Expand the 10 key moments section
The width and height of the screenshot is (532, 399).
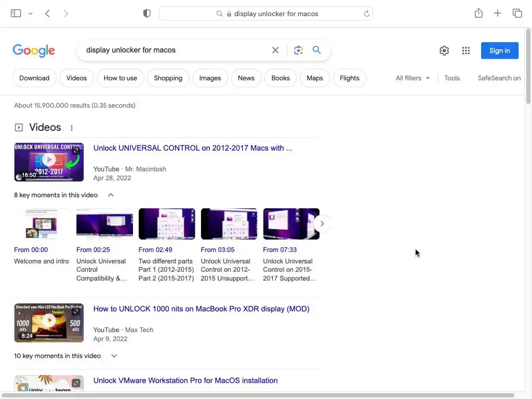114,356
